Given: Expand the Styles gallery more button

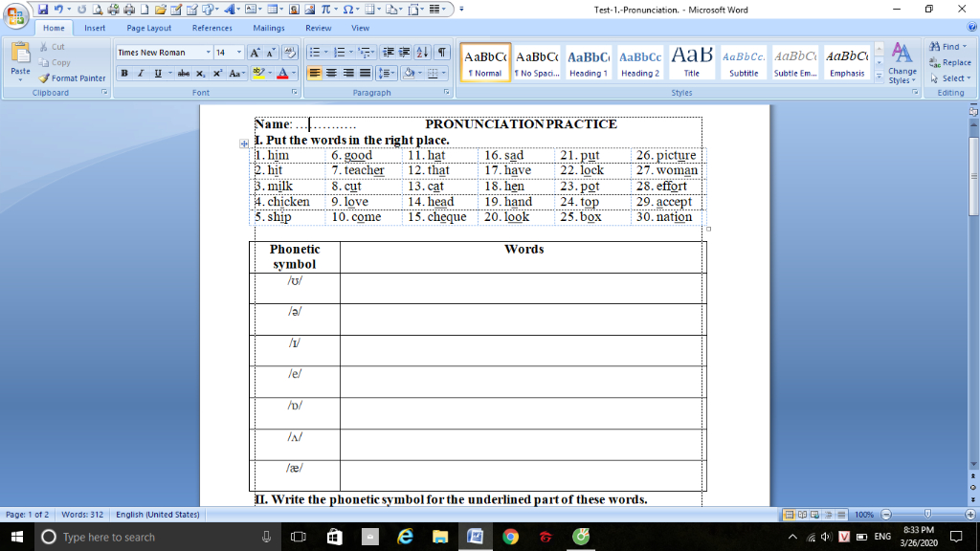Looking at the screenshot, I should (x=880, y=77).
